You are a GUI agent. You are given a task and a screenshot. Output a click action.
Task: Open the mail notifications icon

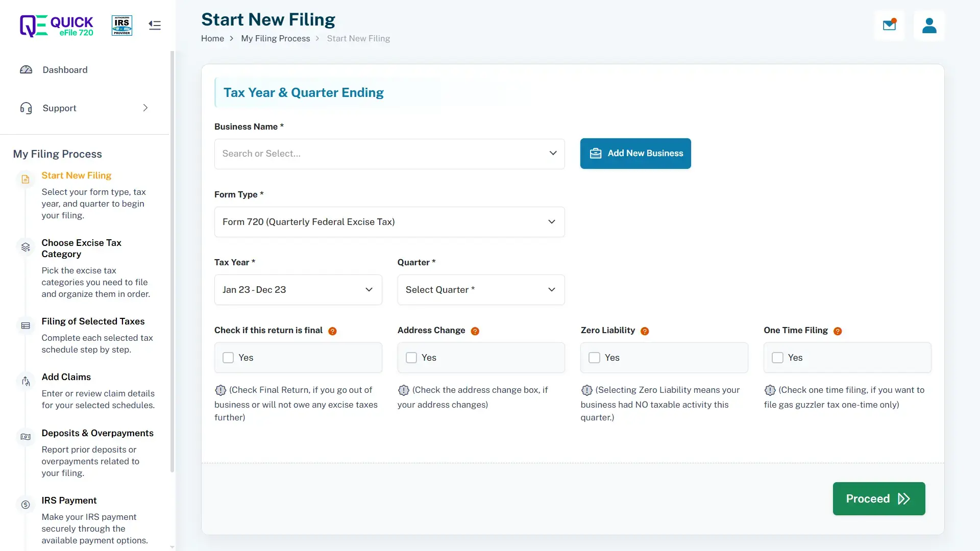[x=889, y=25]
